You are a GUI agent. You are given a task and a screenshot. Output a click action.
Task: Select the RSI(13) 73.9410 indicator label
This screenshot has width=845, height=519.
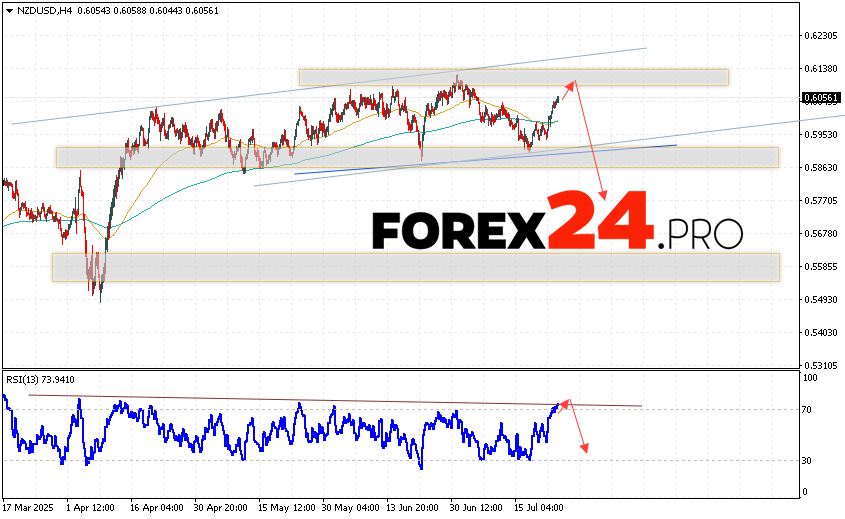(x=40, y=379)
